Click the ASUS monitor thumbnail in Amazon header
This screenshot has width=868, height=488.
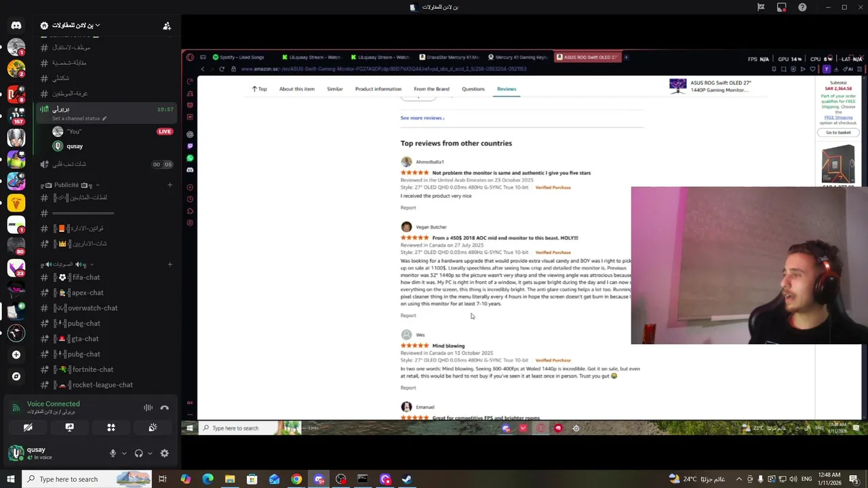(x=677, y=86)
